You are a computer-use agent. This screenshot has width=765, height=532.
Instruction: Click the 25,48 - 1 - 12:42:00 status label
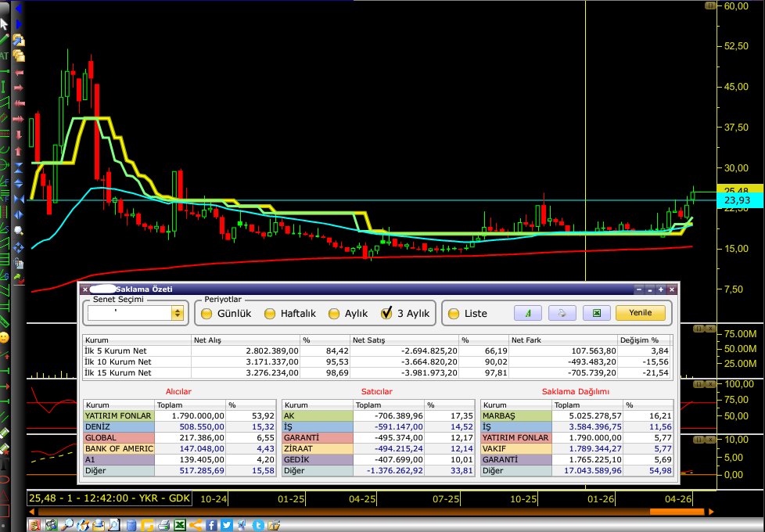pyautogui.click(x=110, y=498)
